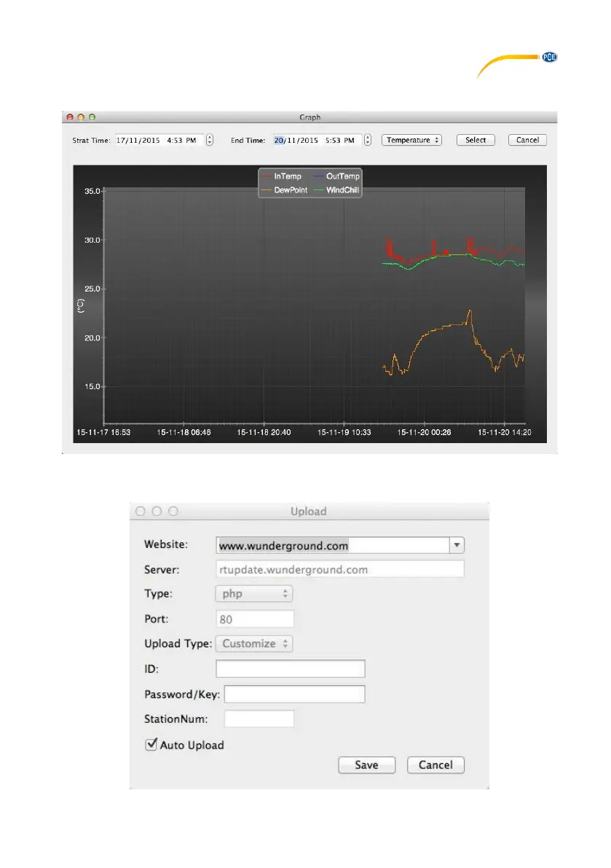
Task: Click x-axis label 15-11-18 06:46
Action: point(184,432)
